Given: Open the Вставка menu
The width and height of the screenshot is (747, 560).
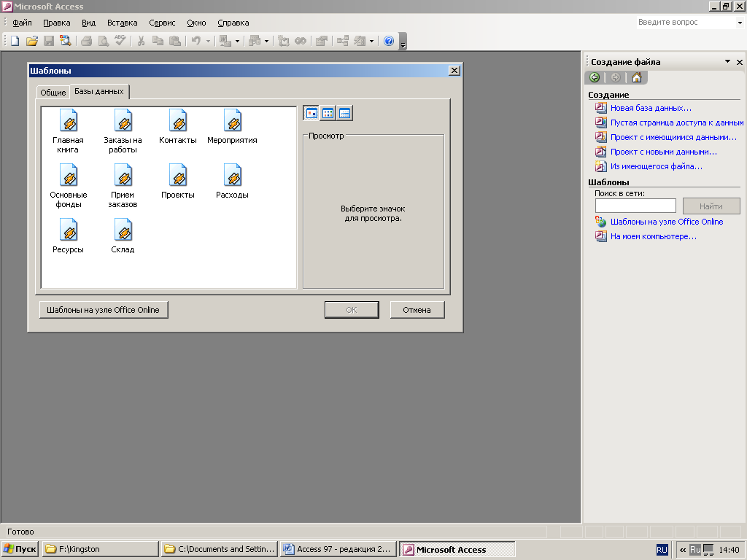Looking at the screenshot, I should tap(122, 23).
